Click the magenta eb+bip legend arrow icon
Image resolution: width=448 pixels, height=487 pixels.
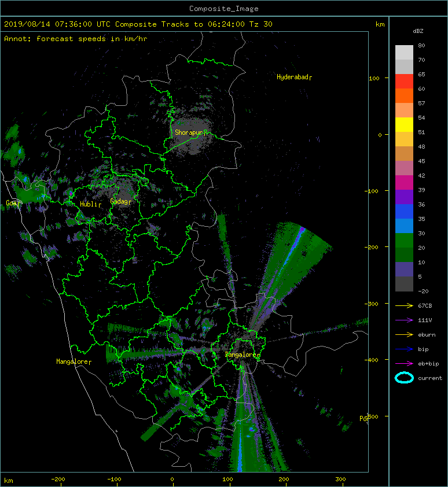coord(404,363)
